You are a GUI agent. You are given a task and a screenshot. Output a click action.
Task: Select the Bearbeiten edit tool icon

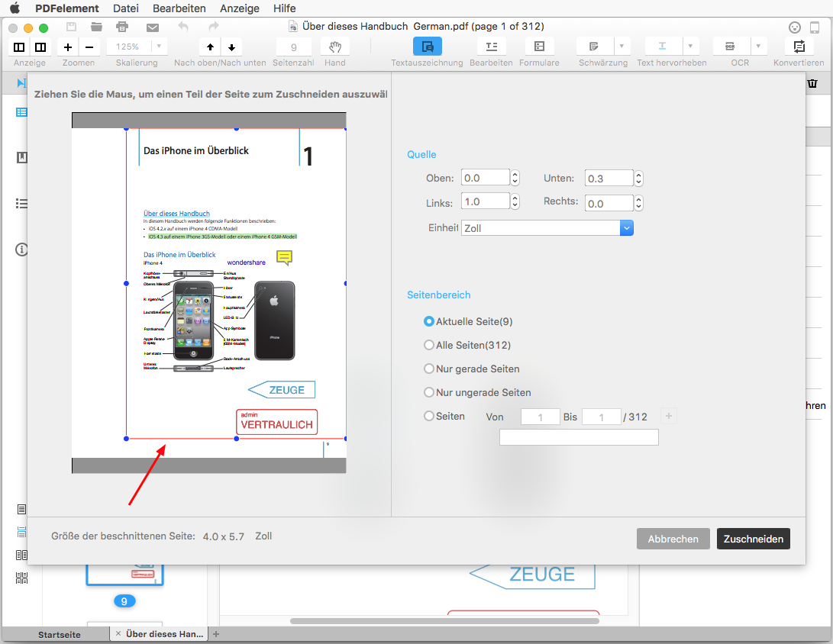tap(492, 47)
